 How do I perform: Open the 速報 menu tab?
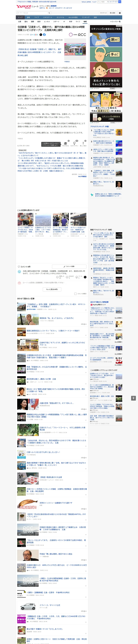pos(28,17)
